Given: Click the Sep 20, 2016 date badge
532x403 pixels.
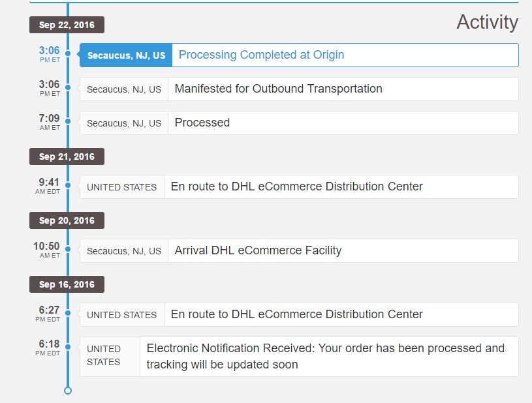Looking at the screenshot, I should 67,220.
